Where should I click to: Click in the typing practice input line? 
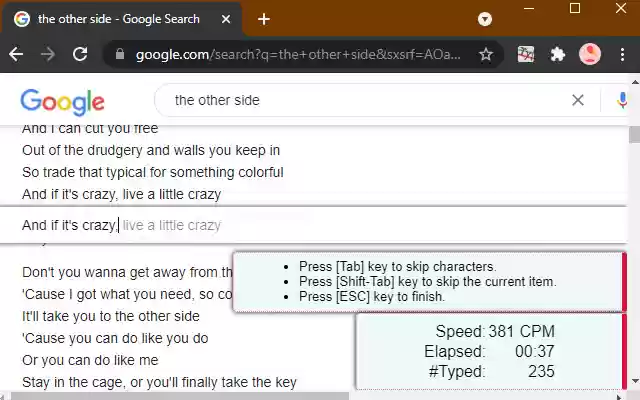[x=313, y=225]
